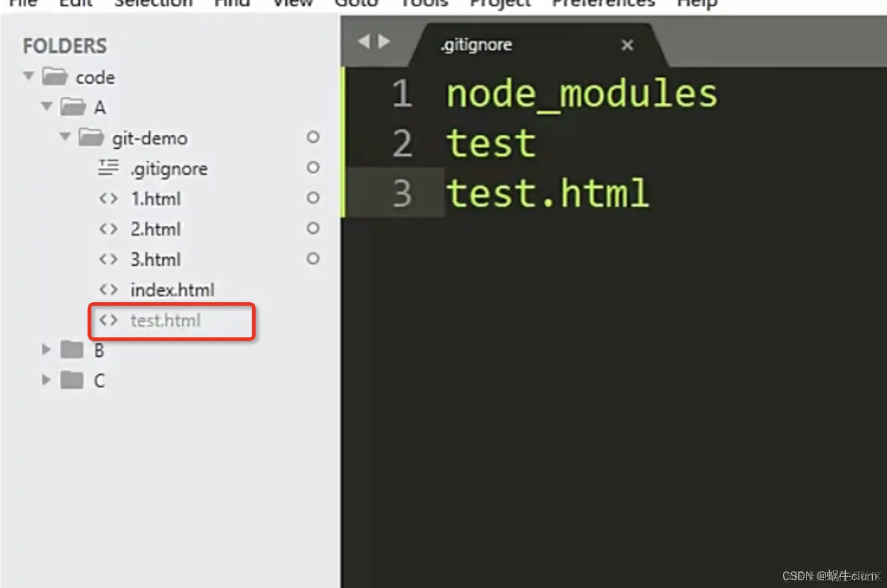The width and height of the screenshot is (887, 588).
Task: Collapse the A folder arrow
Action: pos(47,106)
